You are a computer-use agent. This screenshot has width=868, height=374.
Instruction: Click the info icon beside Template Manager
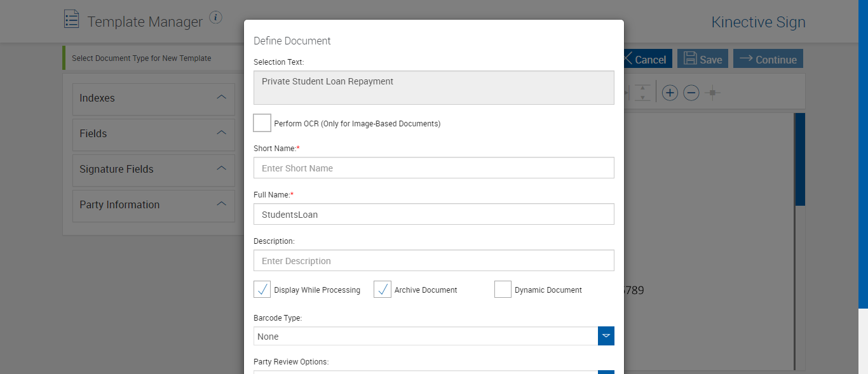point(215,17)
